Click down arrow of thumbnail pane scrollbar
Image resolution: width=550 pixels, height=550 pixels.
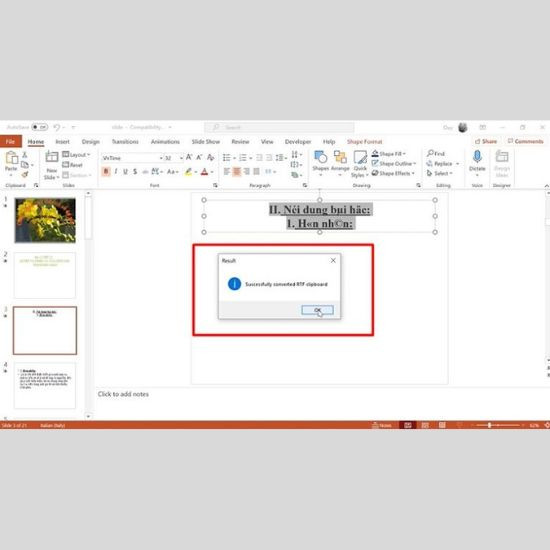pos(88,416)
